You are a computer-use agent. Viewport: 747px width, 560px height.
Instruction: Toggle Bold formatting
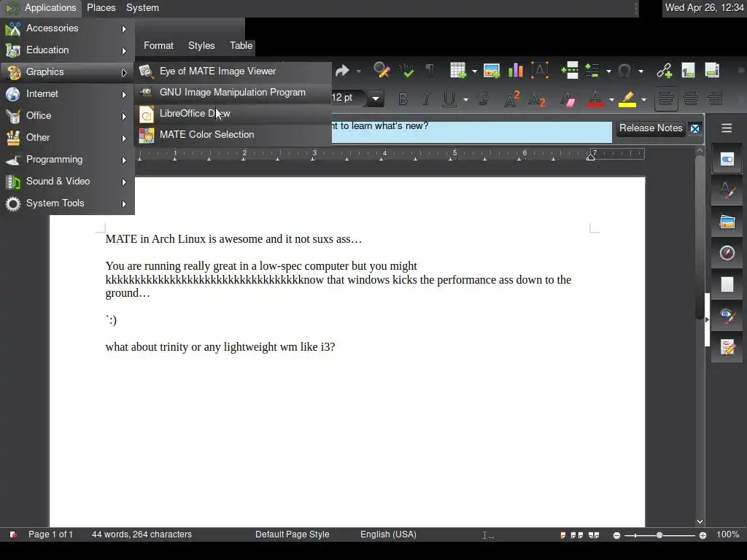point(403,99)
